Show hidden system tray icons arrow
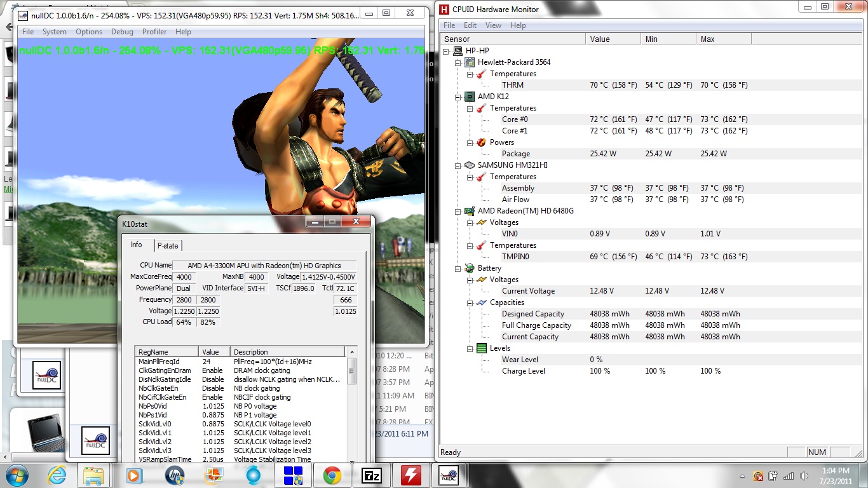Viewport: 868px width, 488px height. (x=742, y=476)
